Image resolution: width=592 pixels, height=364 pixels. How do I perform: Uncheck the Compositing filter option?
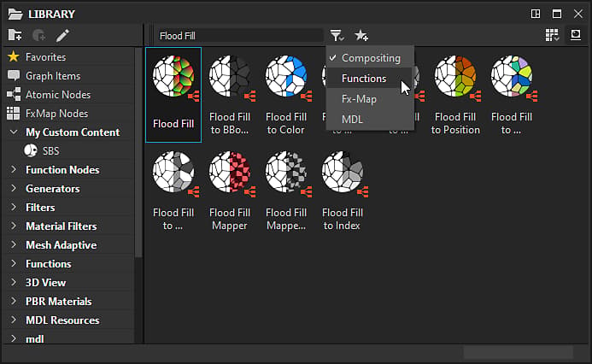370,58
